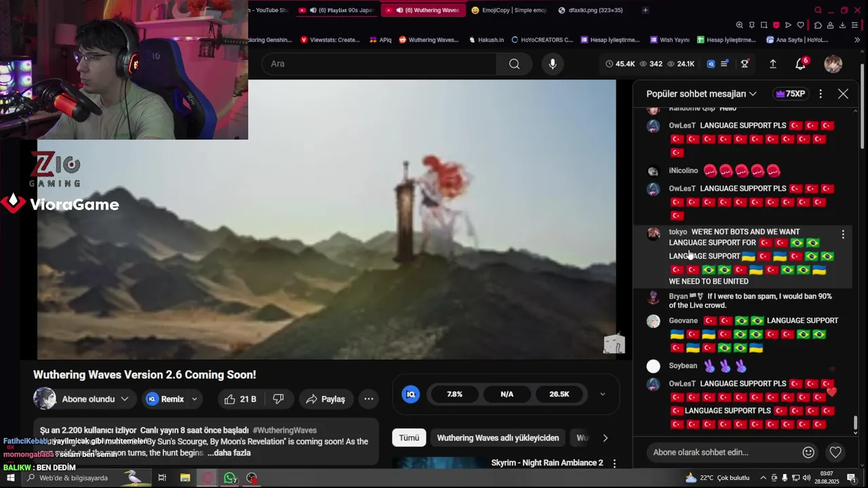868x488 pixels.
Task: Click the red ad blocker shield icon
Action: point(776,25)
